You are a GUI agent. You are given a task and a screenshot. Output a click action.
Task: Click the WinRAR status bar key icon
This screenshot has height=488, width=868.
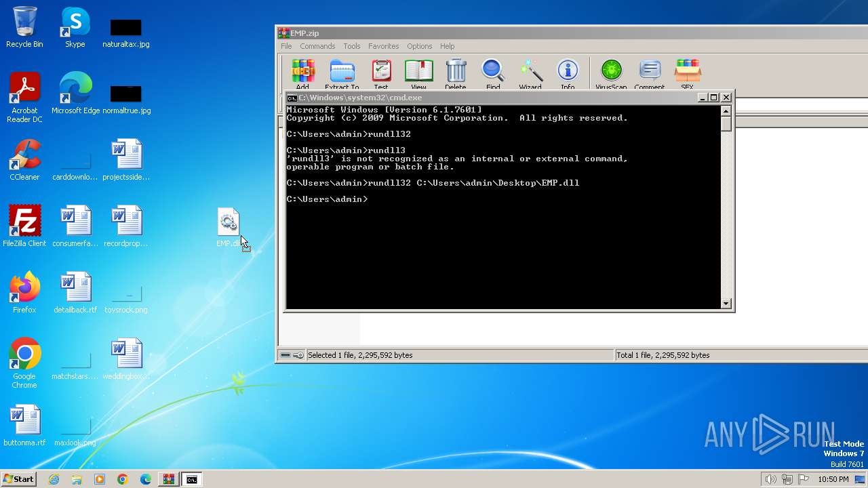tap(298, 355)
